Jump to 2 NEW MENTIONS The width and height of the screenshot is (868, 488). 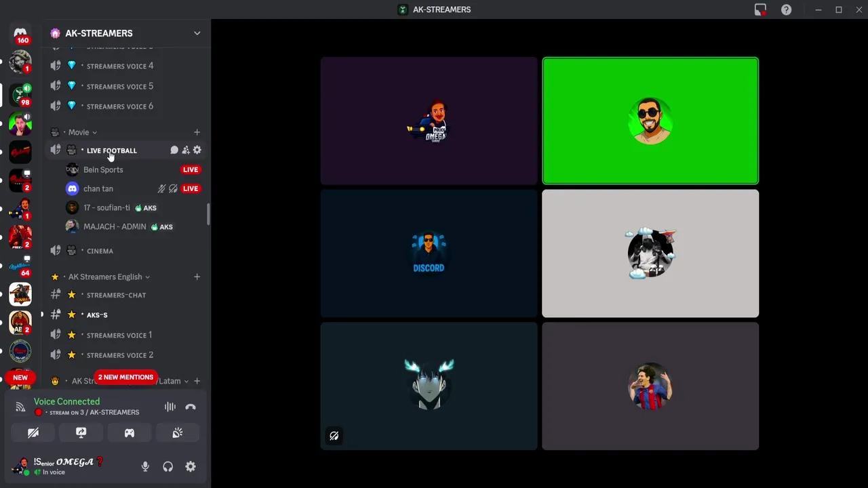(x=125, y=377)
